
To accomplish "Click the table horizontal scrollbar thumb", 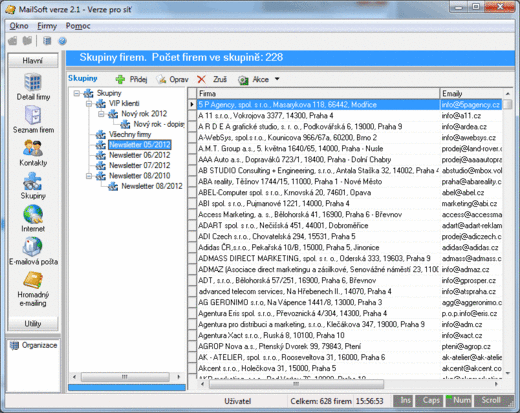I will click(x=296, y=384).
